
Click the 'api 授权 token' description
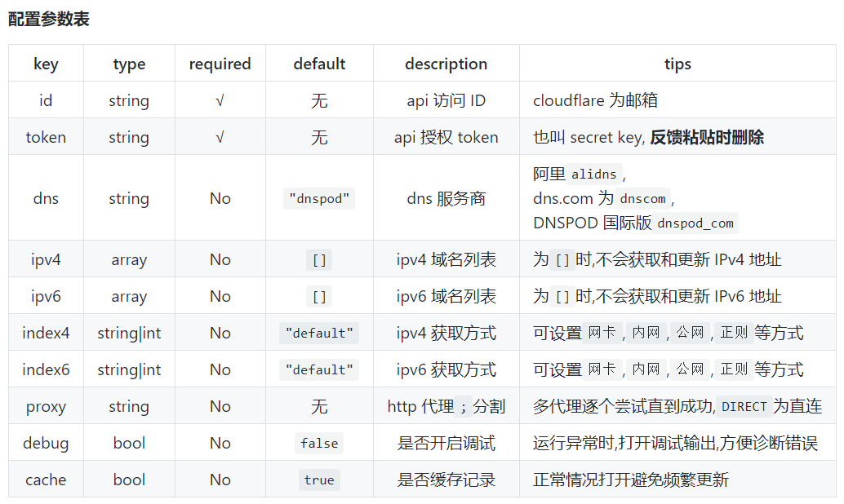(446, 137)
